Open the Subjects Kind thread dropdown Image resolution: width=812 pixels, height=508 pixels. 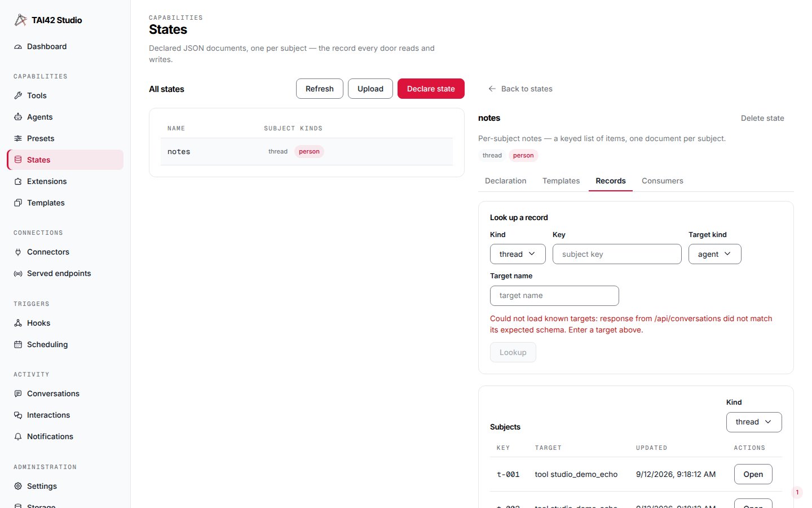pyautogui.click(x=754, y=422)
